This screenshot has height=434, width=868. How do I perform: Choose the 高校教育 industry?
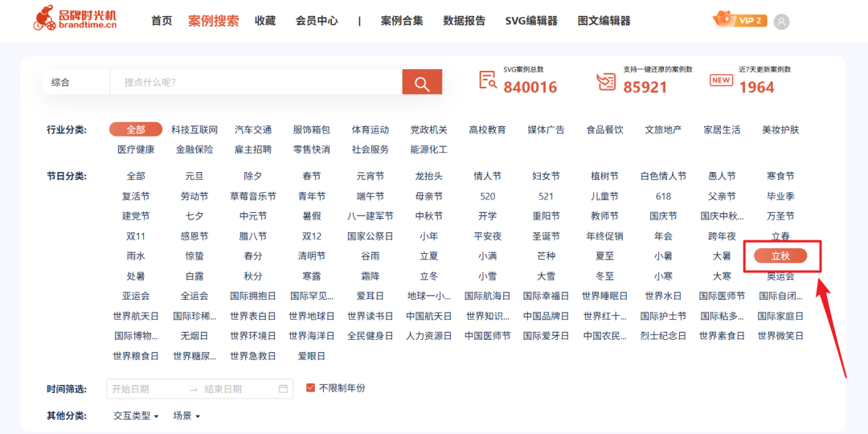coord(487,129)
